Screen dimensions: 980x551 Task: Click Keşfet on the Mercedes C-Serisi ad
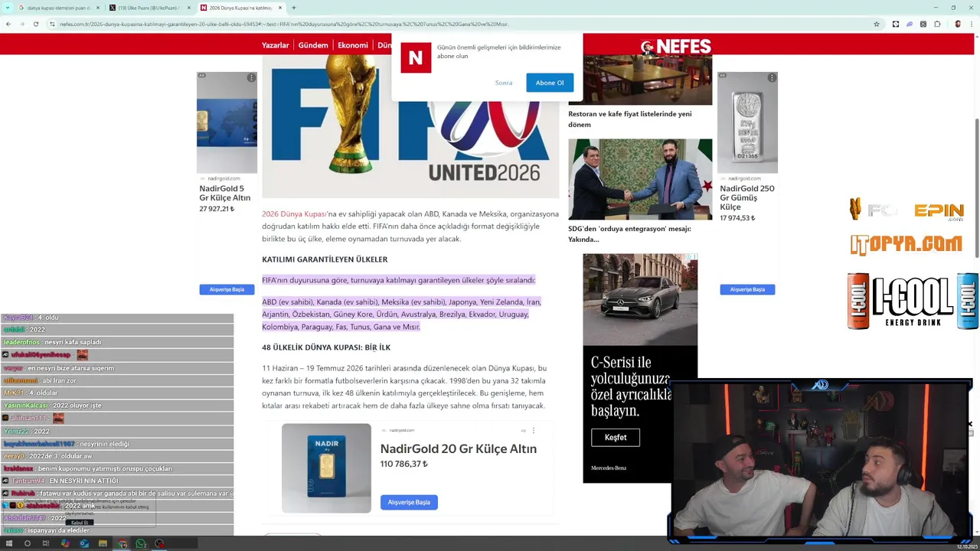click(x=616, y=438)
